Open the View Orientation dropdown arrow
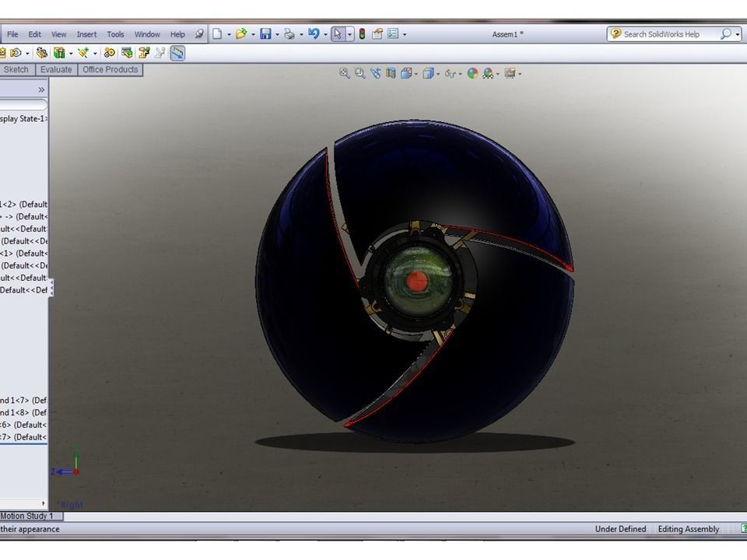This screenshot has height=560, width=747. pyautogui.click(x=416, y=74)
